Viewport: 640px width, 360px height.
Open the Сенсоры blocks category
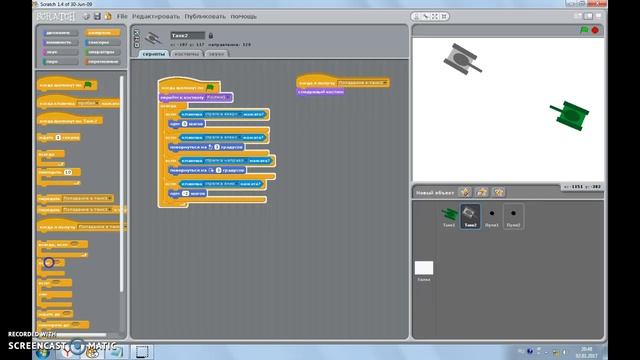pos(102,42)
